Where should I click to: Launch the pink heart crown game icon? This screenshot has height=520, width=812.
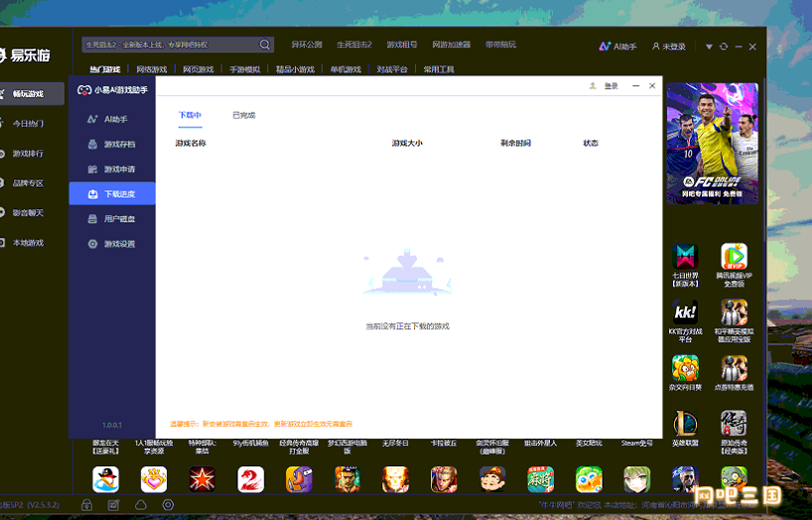[x=154, y=479]
